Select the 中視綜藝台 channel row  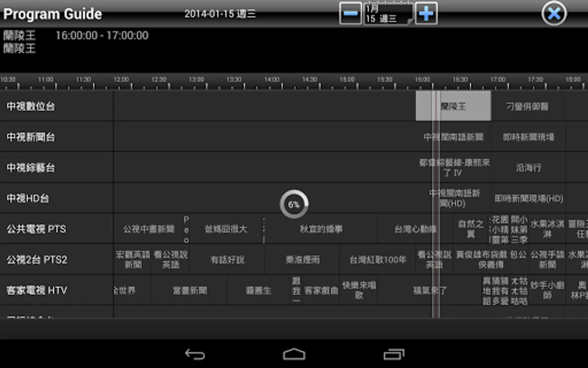click(57, 168)
